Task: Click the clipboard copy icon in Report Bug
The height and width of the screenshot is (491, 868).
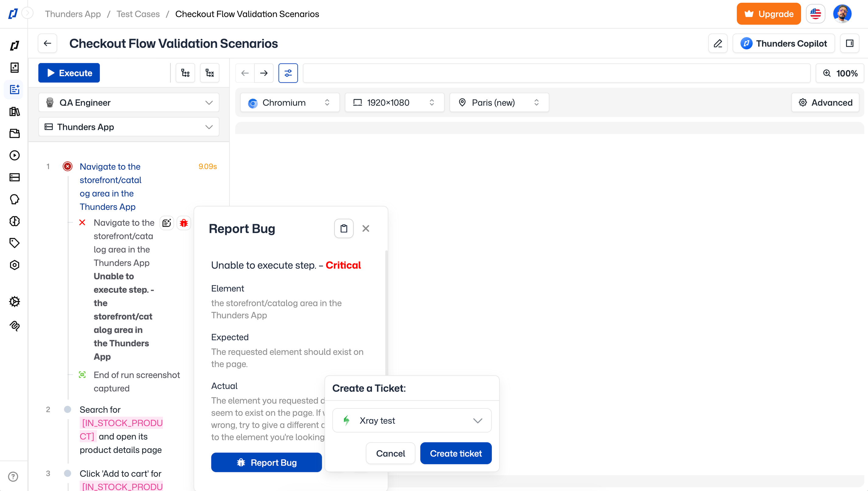Action: click(343, 229)
